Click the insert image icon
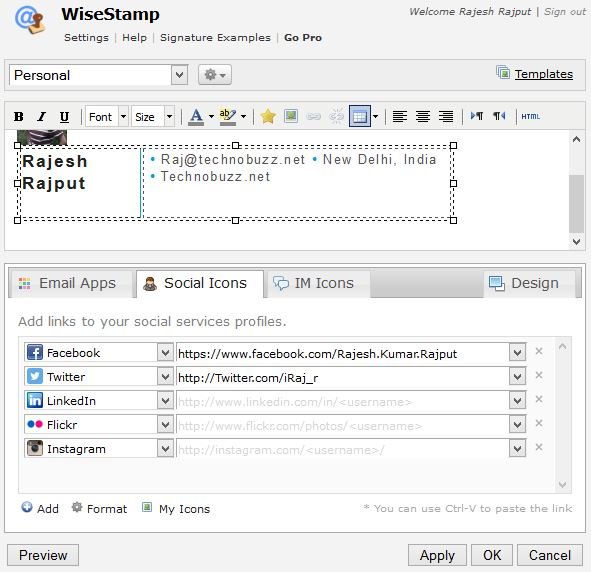 pos(291,116)
